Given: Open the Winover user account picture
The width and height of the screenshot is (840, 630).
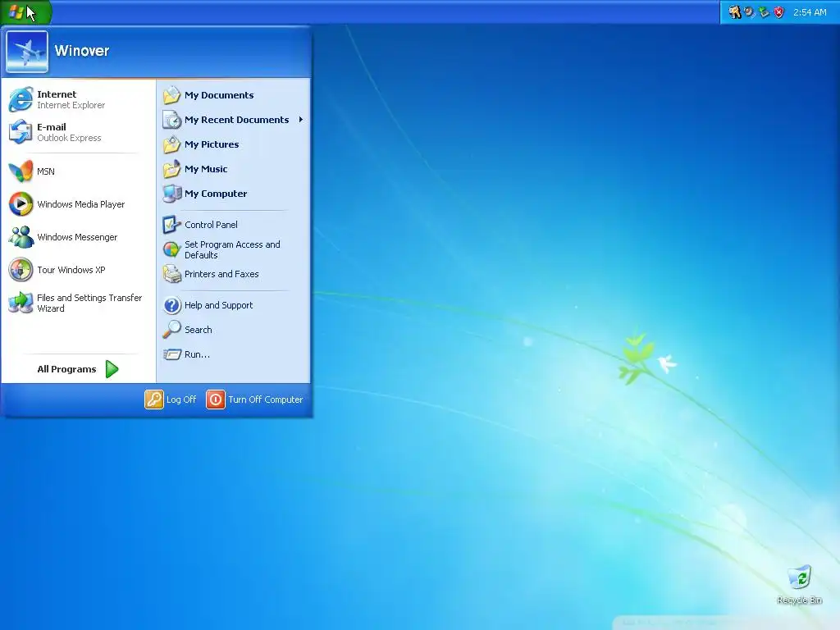Looking at the screenshot, I should pyautogui.click(x=27, y=52).
